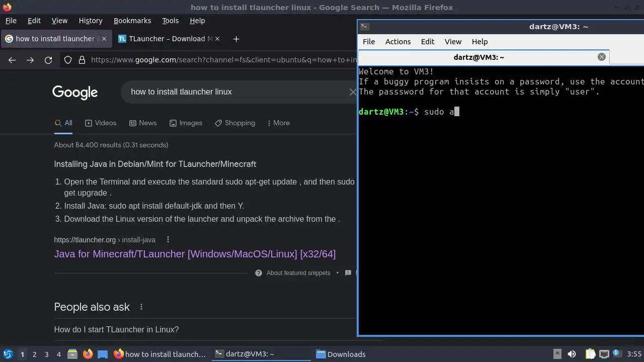644x362 pixels.
Task: Click the featured snippet heading 'Installing Java in Debian/Mint'
Action: tap(155, 164)
